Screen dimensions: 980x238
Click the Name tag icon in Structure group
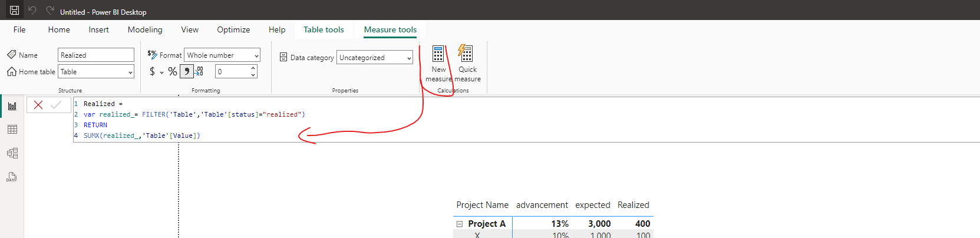pos(12,55)
